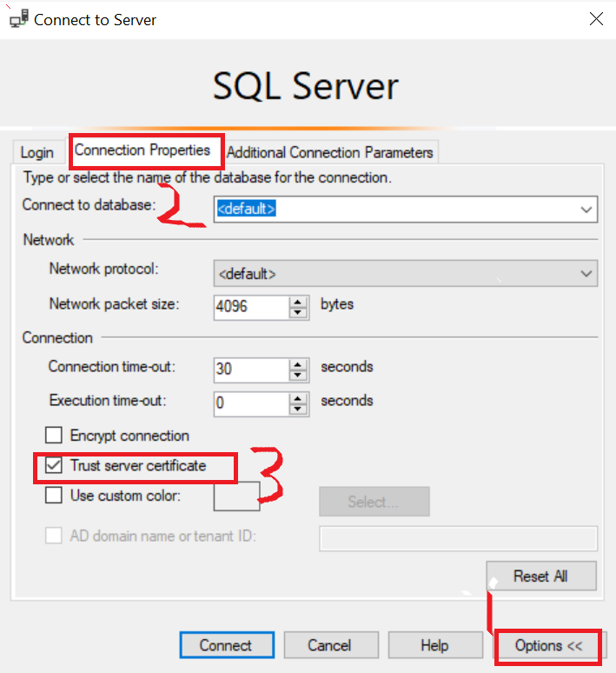Increase the network packet size with up arrow
The height and width of the screenshot is (673, 616).
(298, 302)
